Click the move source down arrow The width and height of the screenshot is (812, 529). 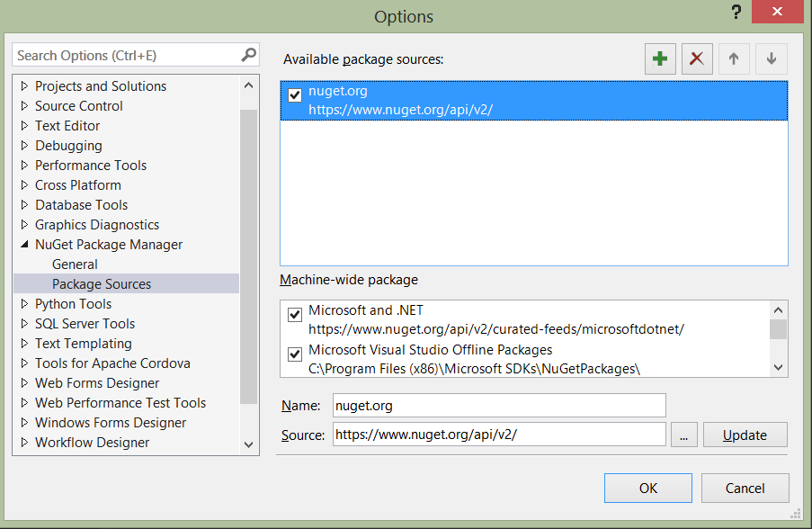(x=771, y=59)
